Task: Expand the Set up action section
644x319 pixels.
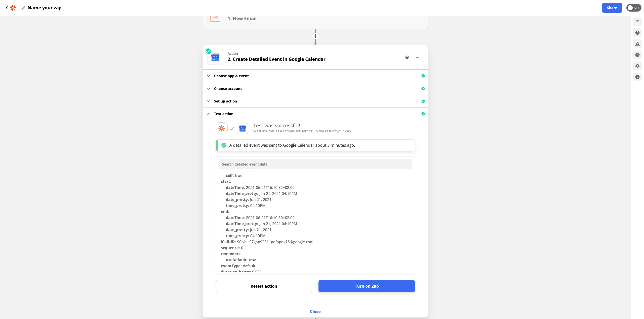Action: (x=225, y=101)
